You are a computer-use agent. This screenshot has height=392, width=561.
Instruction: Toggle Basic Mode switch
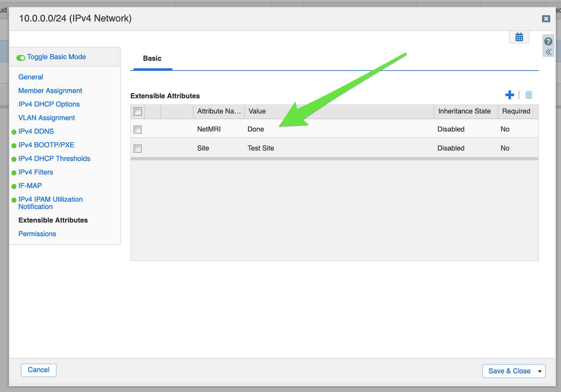pyautogui.click(x=21, y=58)
